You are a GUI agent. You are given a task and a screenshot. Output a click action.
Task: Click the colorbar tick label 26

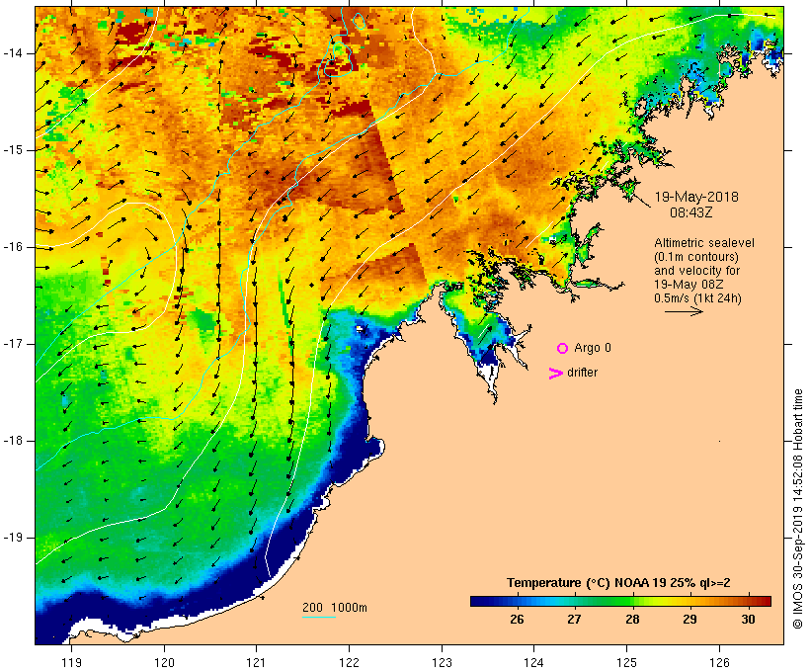coord(517,620)
